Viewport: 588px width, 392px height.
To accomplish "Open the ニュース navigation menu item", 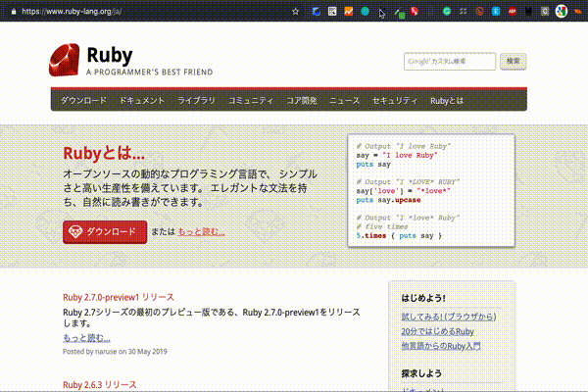I will pyautogui.click(x=344, y=101).
